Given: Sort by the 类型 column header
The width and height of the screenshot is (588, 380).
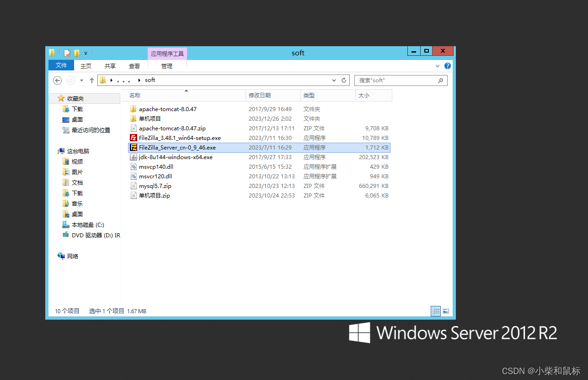Looking at the screenshot, I should pos(328,96).
